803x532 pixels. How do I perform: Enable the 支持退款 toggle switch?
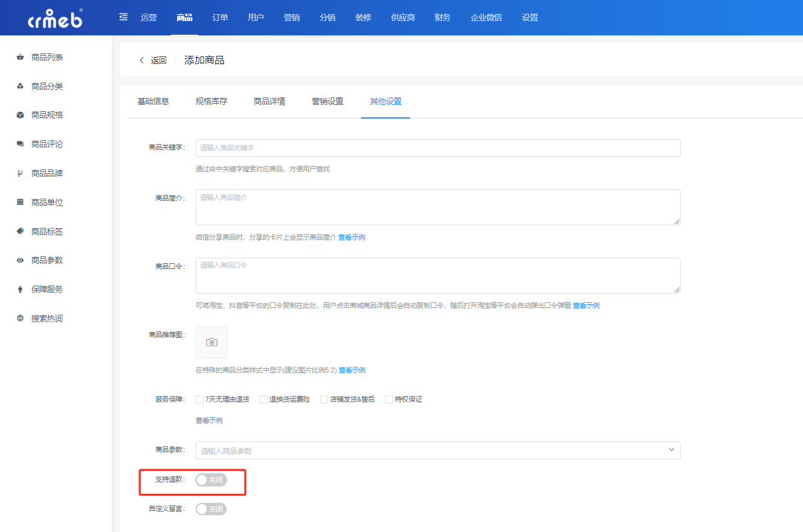(211, 480)
